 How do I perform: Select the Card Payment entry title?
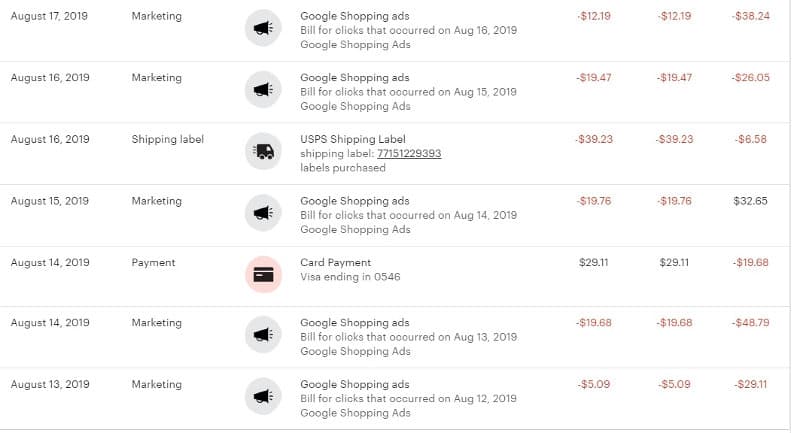click(336, 263)
